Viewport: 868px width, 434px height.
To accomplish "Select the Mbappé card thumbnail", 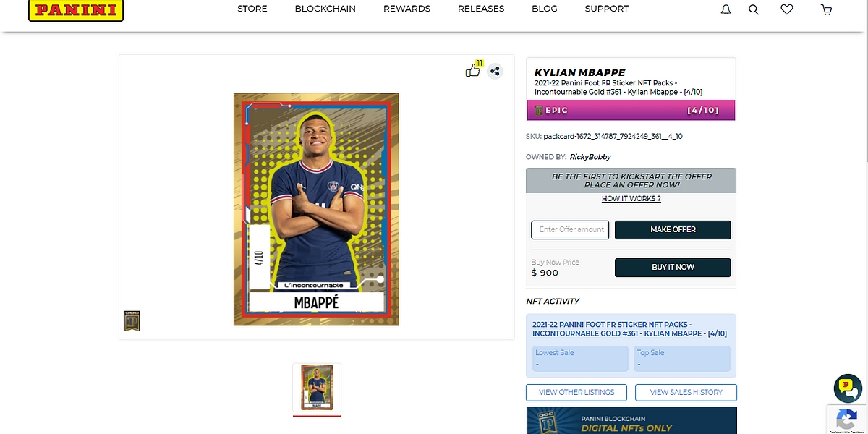I will click(317, 388).
